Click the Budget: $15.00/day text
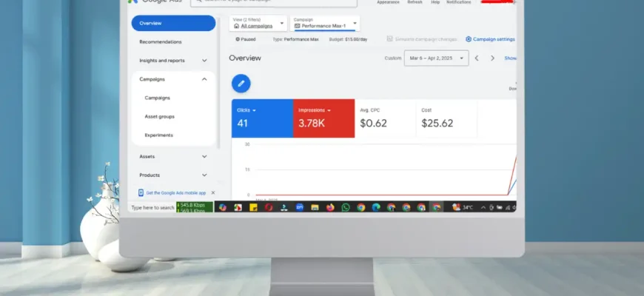This screenshot has width=644, height=296. [349, 39]
